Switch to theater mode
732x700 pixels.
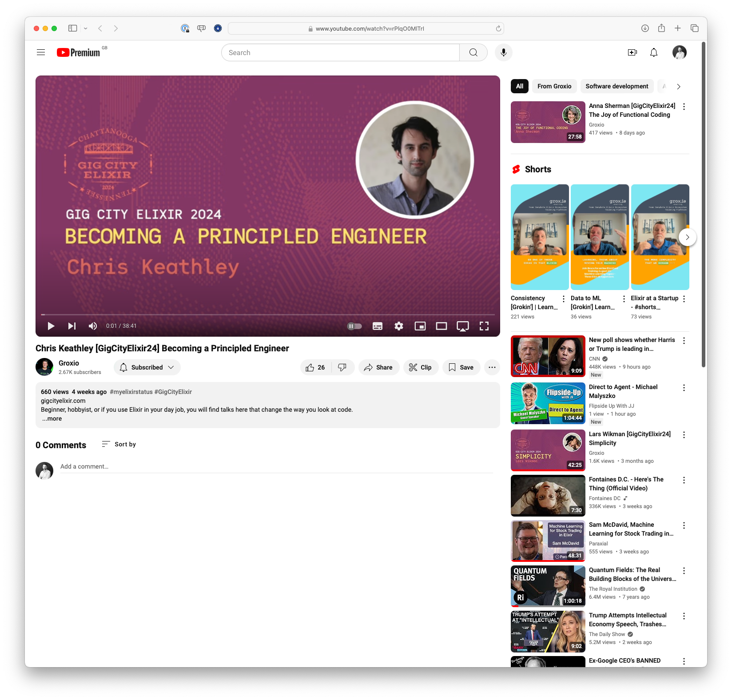441,326
